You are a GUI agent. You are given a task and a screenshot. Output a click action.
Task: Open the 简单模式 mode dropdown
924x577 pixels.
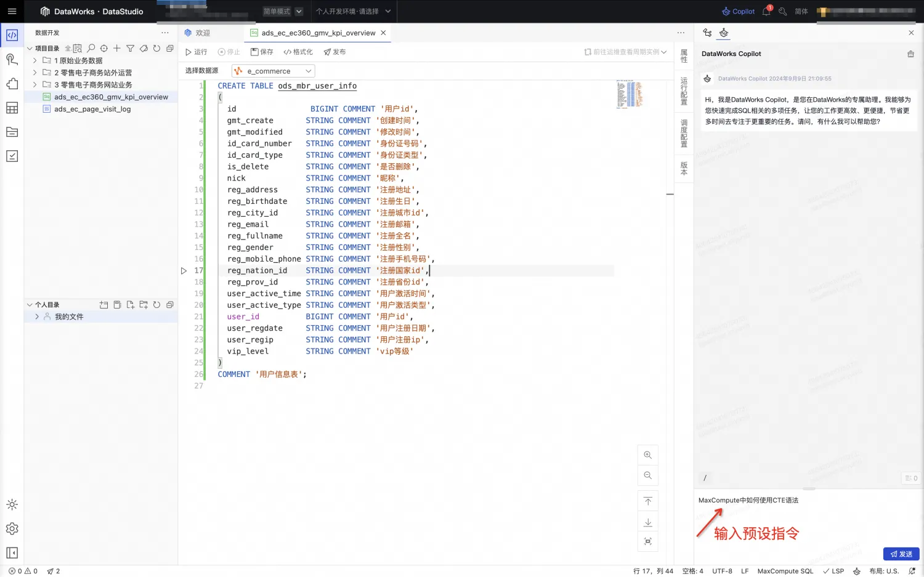tap(283, 11)
